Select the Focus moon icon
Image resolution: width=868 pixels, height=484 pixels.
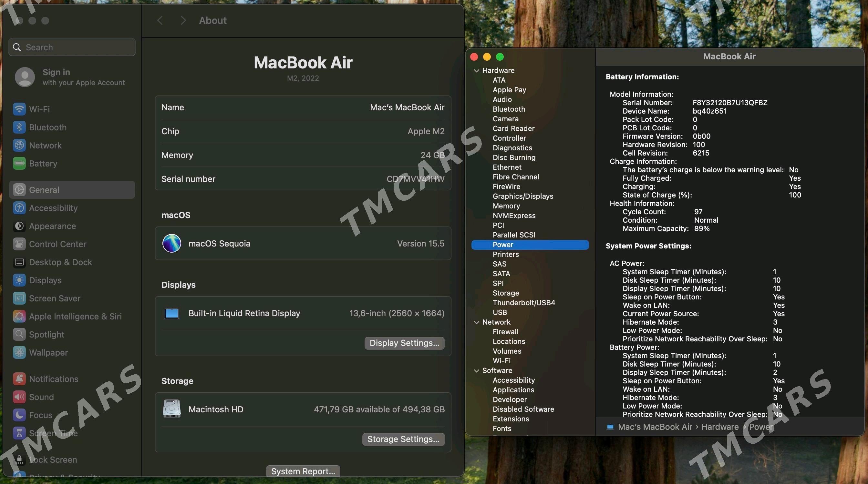click(x=19, y=415)
